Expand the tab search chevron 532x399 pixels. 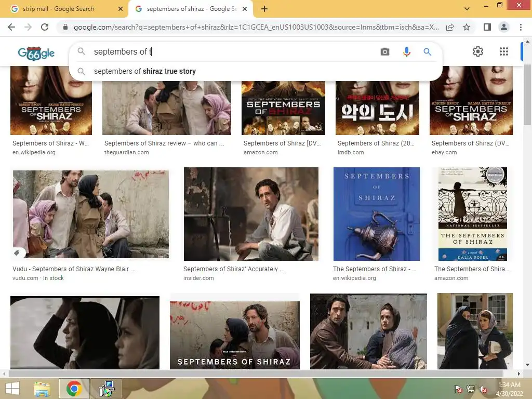[x=467, y=9]
